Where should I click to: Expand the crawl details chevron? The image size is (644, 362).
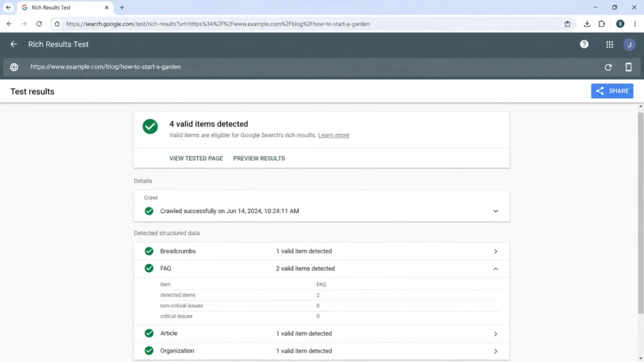coord(496,211)
